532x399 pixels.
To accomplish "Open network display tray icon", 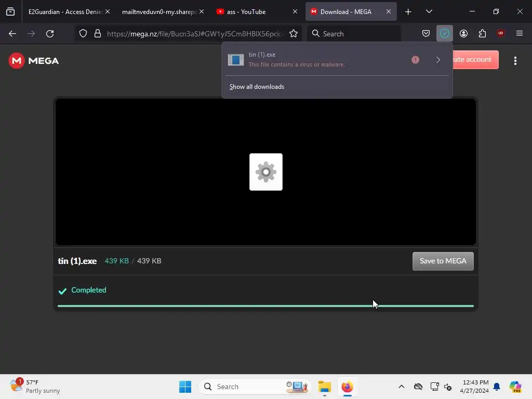I will [434, 387].
